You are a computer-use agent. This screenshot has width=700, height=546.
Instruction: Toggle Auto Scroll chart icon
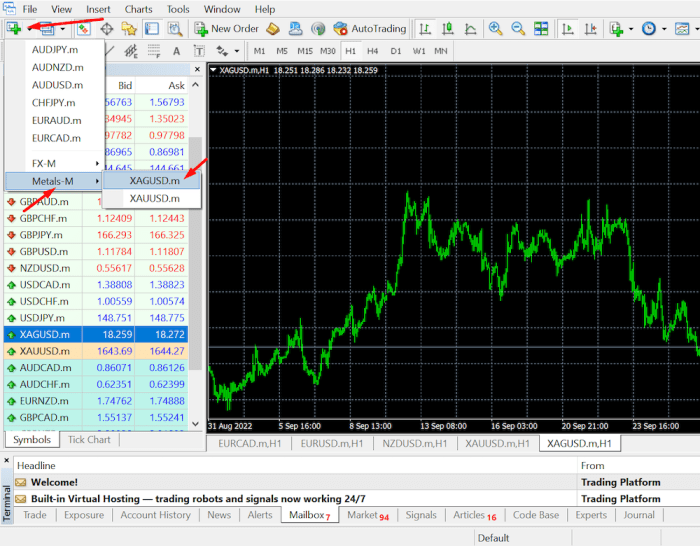[568, 29]
